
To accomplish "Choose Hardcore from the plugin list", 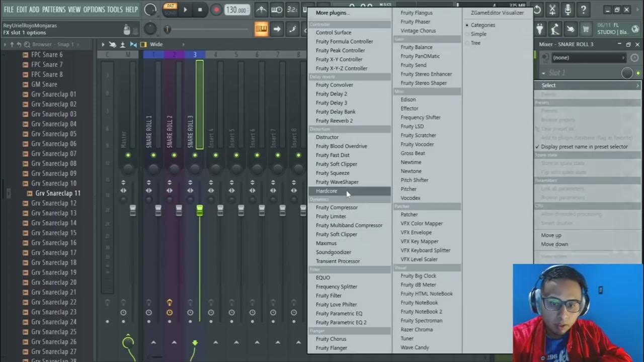I will pos(349,191).
